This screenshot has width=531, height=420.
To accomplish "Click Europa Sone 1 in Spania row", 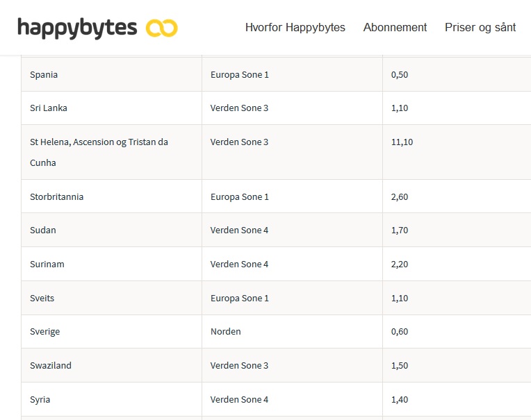I will (x=239, y=75).
